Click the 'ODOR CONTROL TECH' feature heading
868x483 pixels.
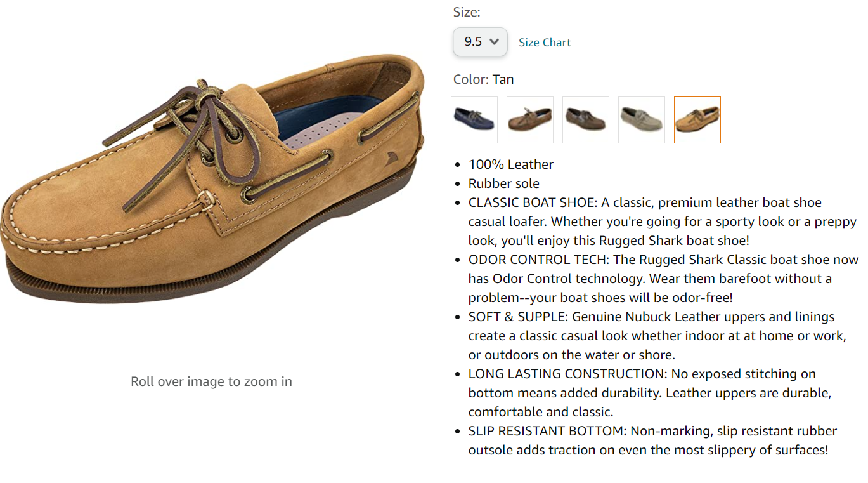[x=538, y=260]
